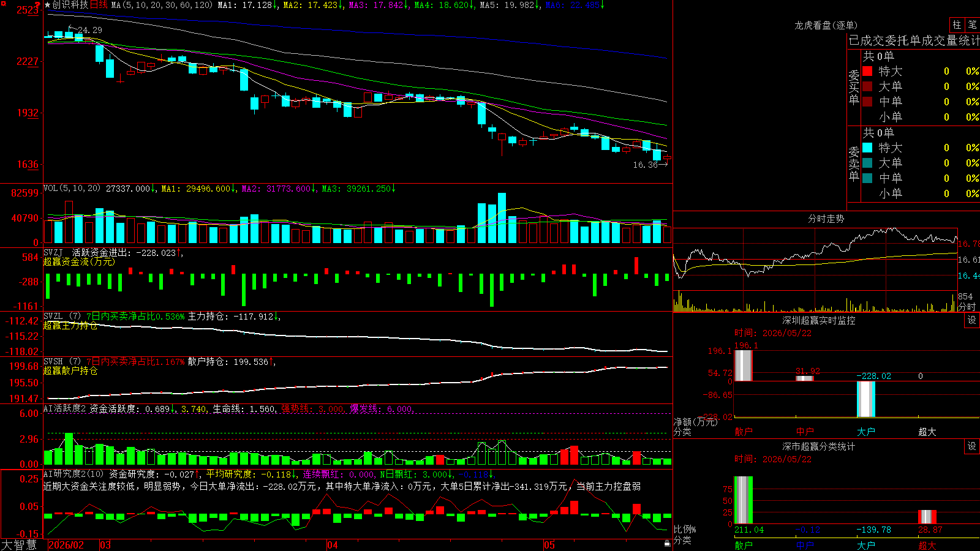
Task: Click the MA2: 17.423 moving average value
Action: click(x=312, y=5)
